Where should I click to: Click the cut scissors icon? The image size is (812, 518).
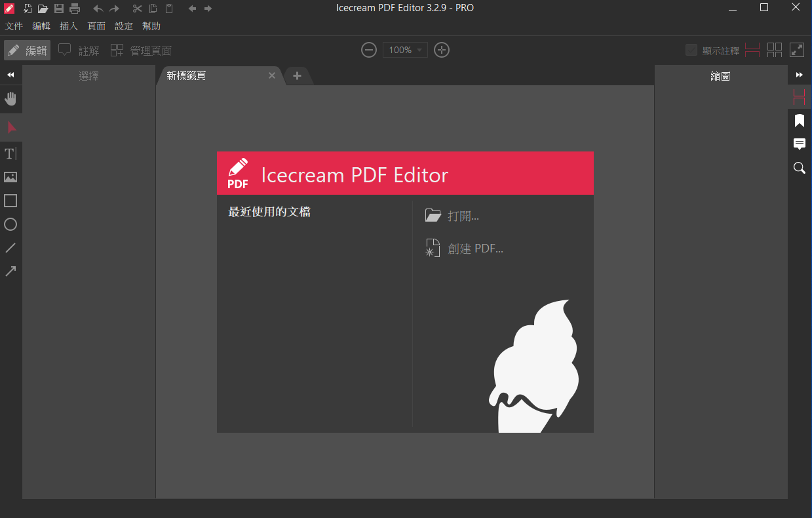tap(137, 9)
